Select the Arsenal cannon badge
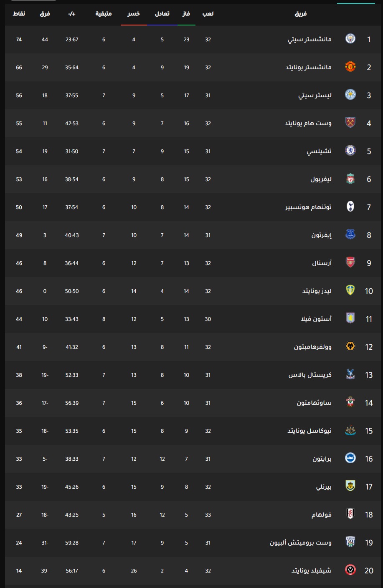This screenshot has width=383, height=588. click(x=350, y=263)
